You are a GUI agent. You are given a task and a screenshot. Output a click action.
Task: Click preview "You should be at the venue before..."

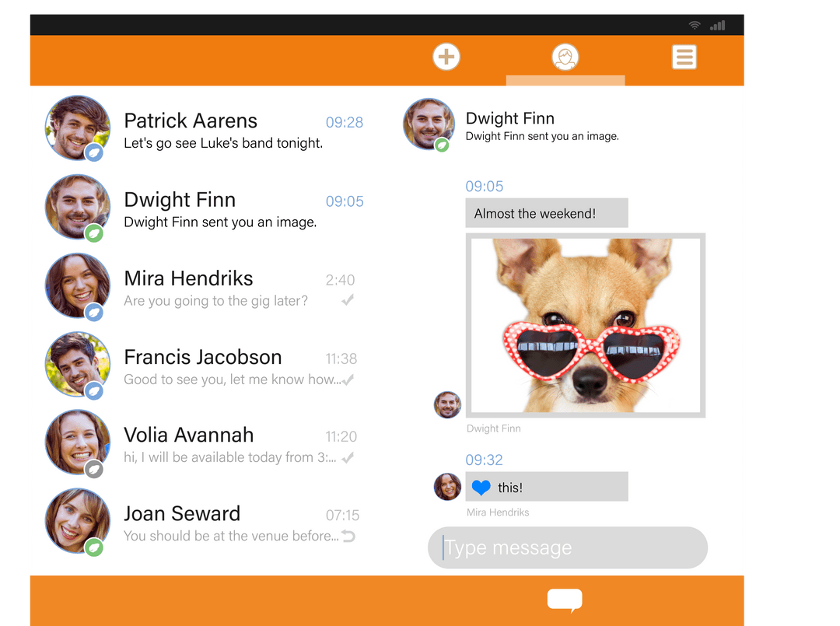231,536
